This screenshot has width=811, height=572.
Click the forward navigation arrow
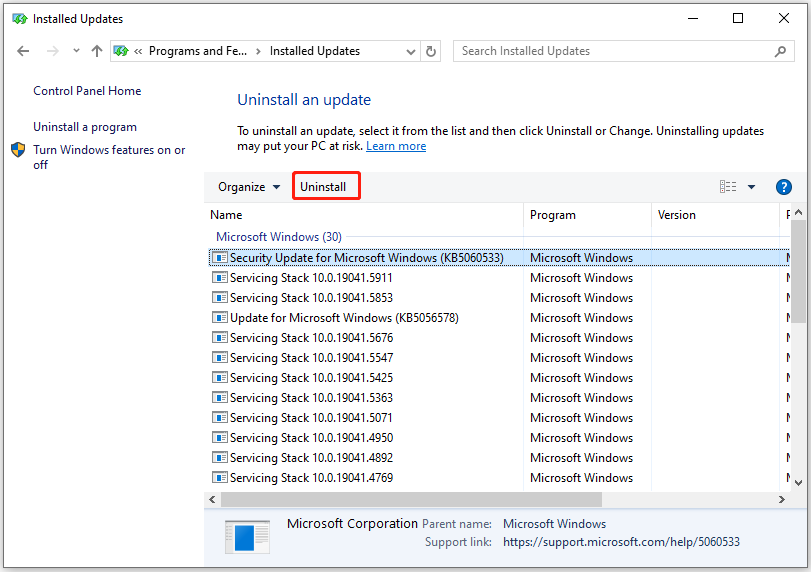pos(52,51)
